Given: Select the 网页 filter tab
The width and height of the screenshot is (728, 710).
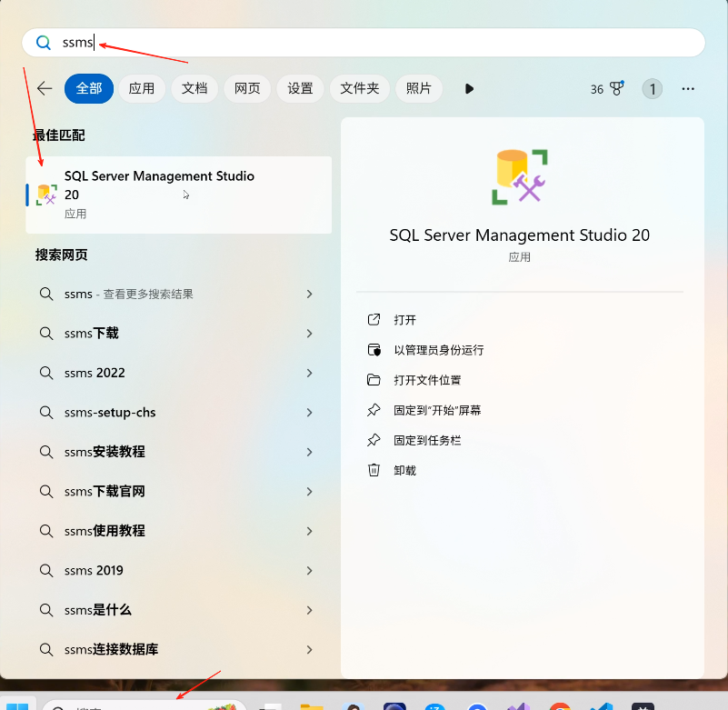Looking at the screenshot, I should point(247,88).
